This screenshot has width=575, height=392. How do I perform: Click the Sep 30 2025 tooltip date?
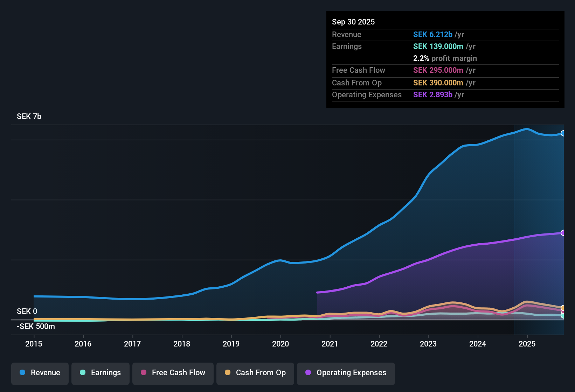tap(353, 22)
